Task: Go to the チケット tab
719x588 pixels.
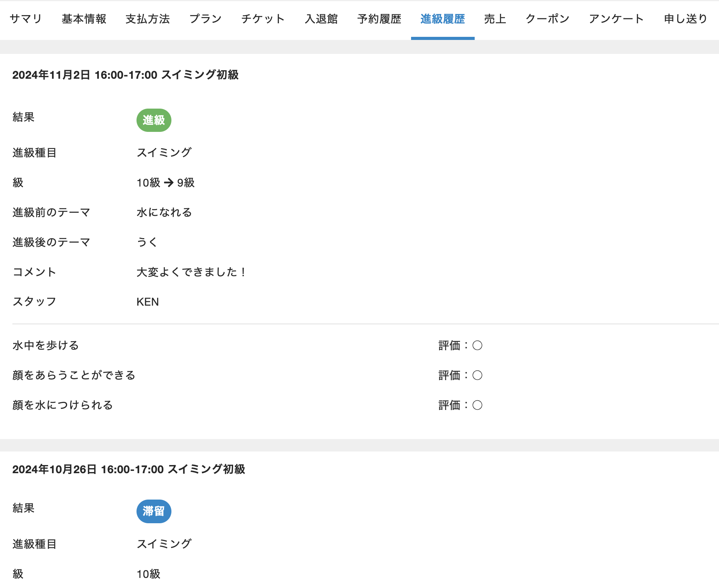Action: tap(263, 19)
